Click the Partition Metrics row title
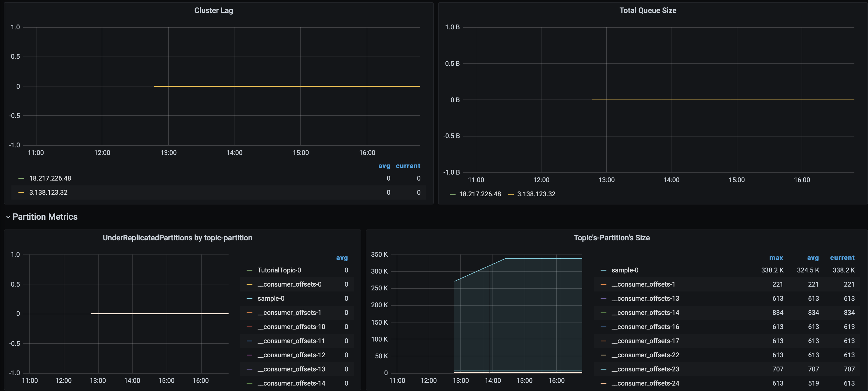This screenshot has width=868, height=391. 45,217
